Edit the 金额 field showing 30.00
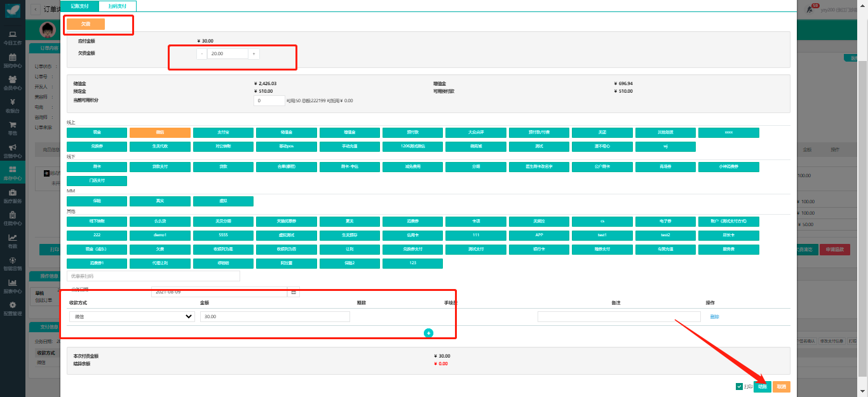The image size is (868, 397). click(x=275, y=316)
